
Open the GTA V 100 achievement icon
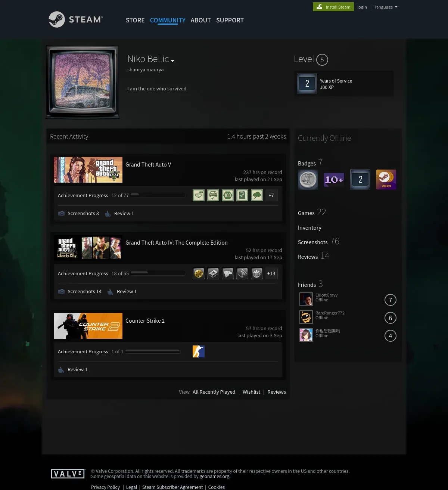point(228,195)
